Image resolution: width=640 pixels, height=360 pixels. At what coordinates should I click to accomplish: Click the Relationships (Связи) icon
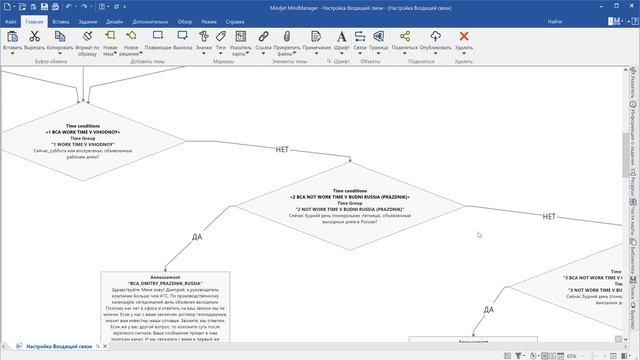360,36
